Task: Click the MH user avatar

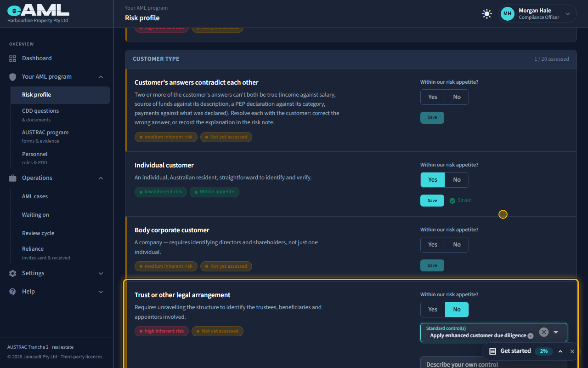Action: pyautogui.click(x=508, y=14)
